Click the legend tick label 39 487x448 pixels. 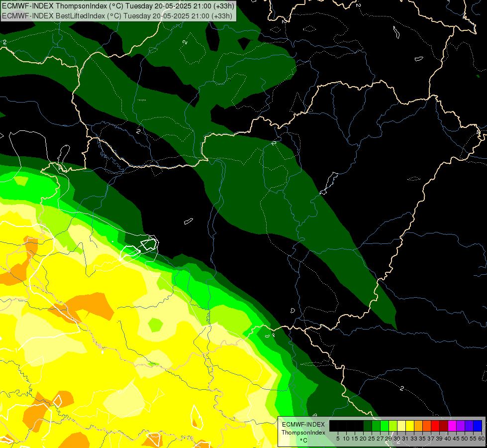(x=439, y=439)
